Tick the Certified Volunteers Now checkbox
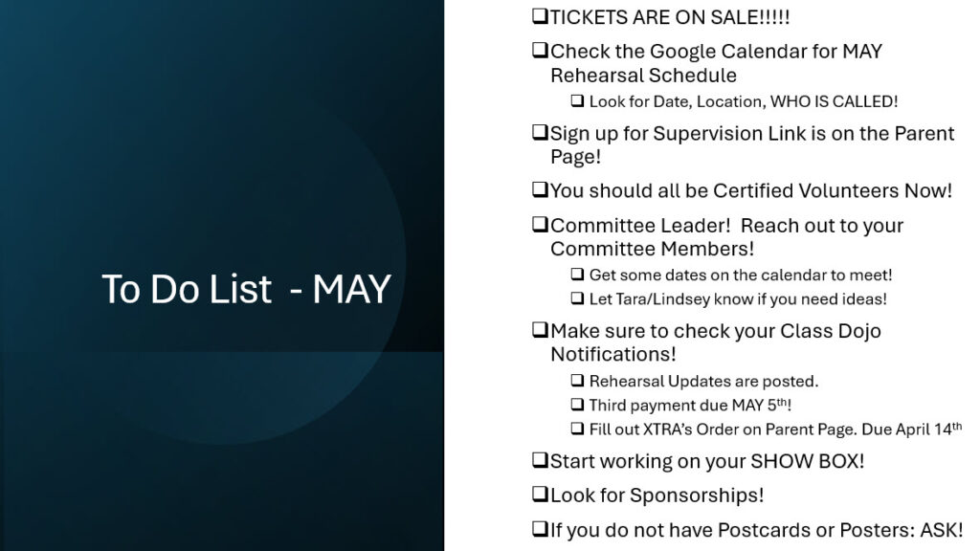980x551 pixels. [540, 189]
